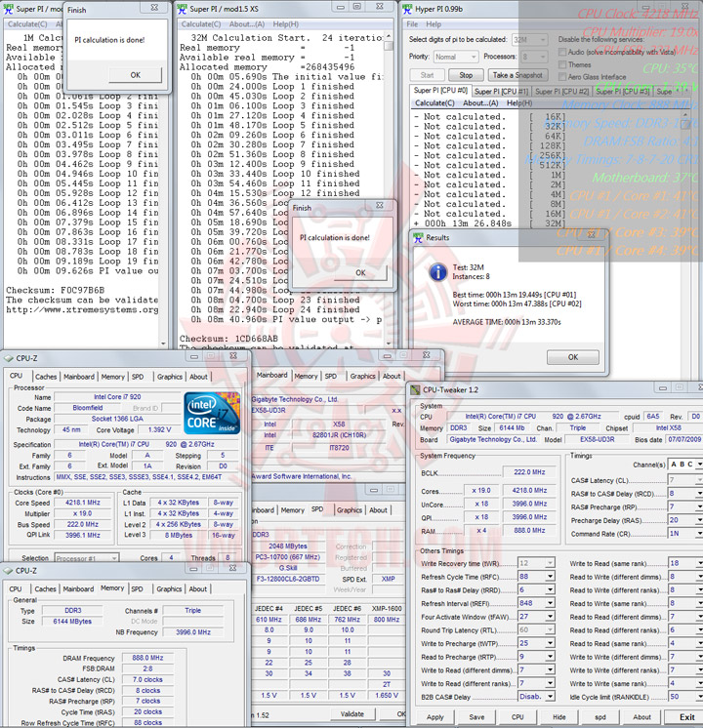Open the digits of pi 32M dropdown
Screen dimensions: 703x728
(530, 40)
